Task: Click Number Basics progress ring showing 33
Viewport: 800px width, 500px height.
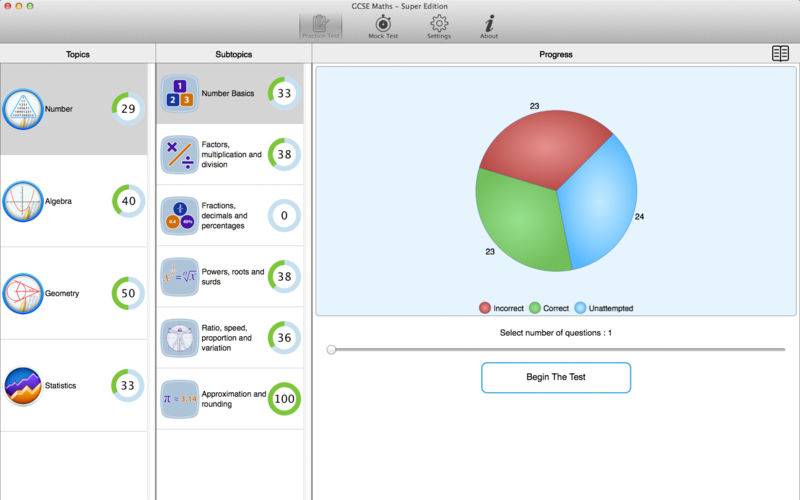Action: (x=284, y=93)
